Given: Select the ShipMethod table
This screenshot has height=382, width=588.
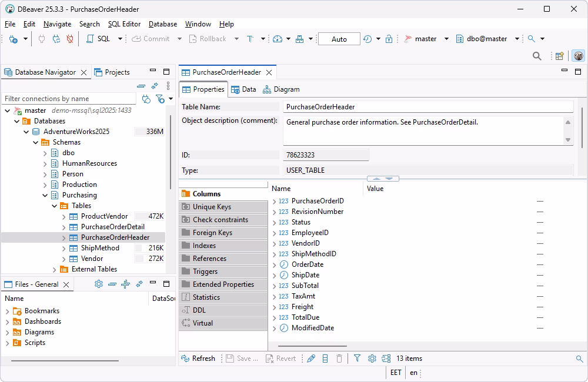Looking at the screenshot, I should click(100, 248).
